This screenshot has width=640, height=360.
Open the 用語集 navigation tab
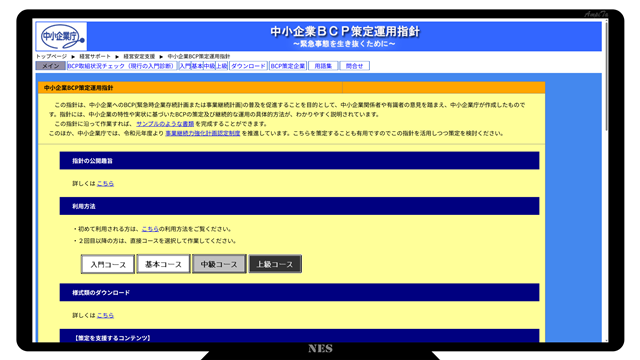click(323, 66)
